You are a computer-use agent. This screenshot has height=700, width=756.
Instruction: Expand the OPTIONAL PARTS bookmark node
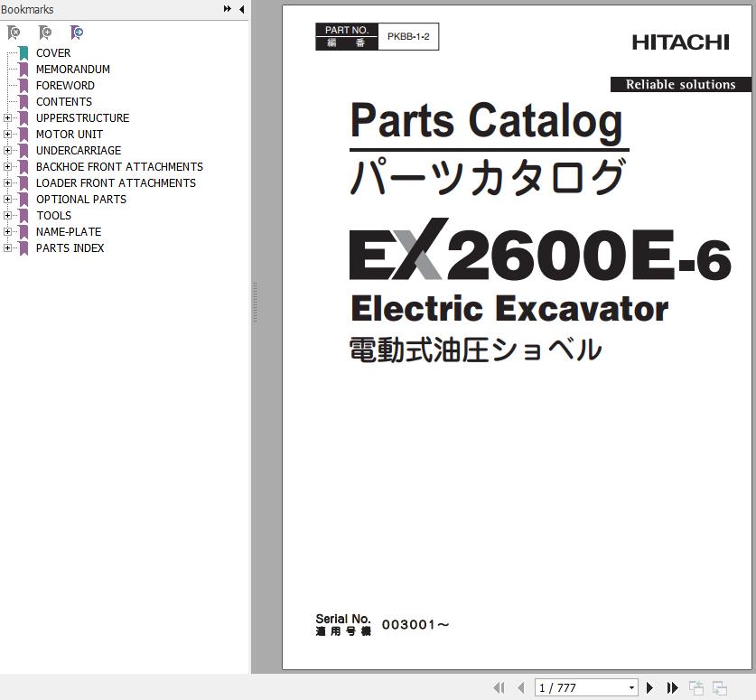point(7,199)
